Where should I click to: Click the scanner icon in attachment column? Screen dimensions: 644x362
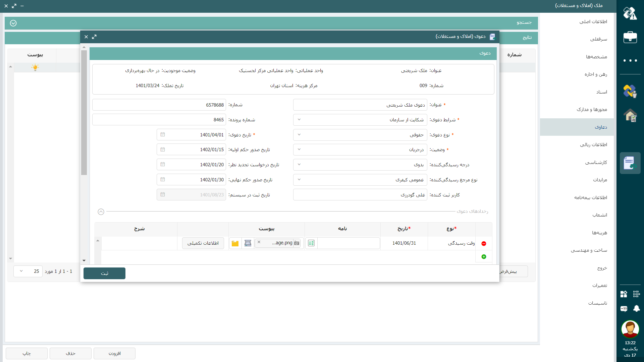click(248, 243)
